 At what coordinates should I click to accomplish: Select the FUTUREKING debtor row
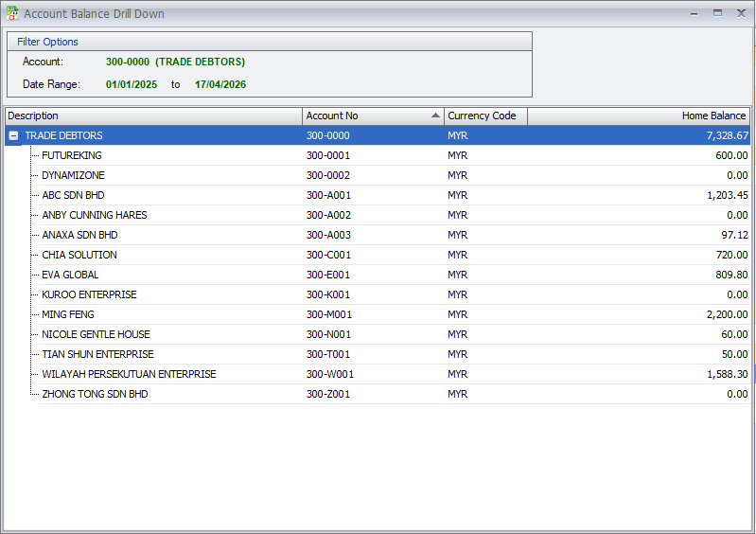point(72,155)
